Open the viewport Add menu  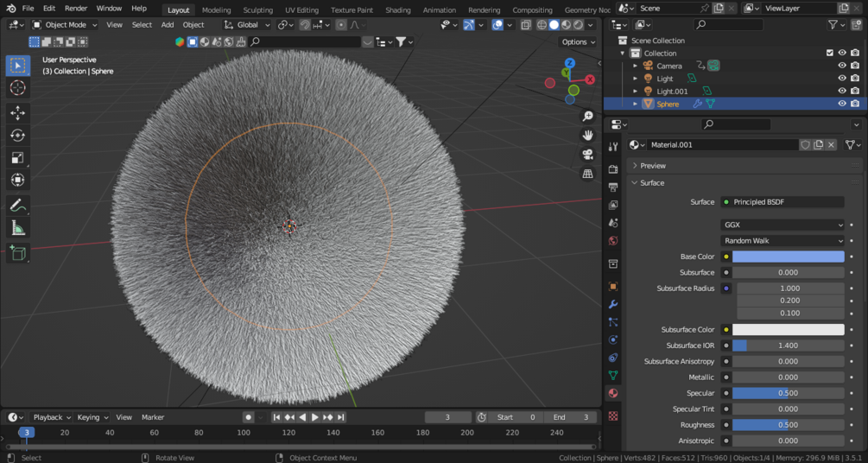pyautogui.click(x=168, y=25)
